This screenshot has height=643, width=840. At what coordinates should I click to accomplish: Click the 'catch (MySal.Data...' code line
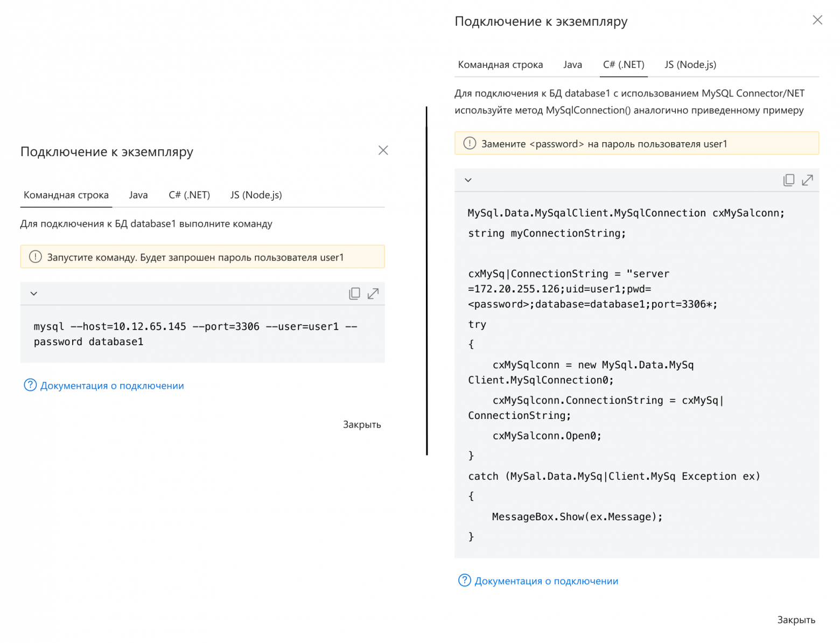pos(614,476)
